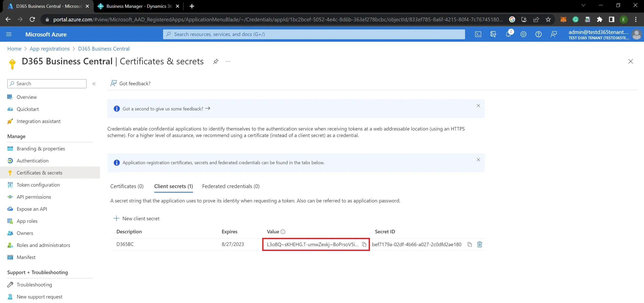Viewport: 644px width, 303px height.
Task: Click the App registrations breadcrumb link
Action: pyautogui.click(x=50, y=49)
